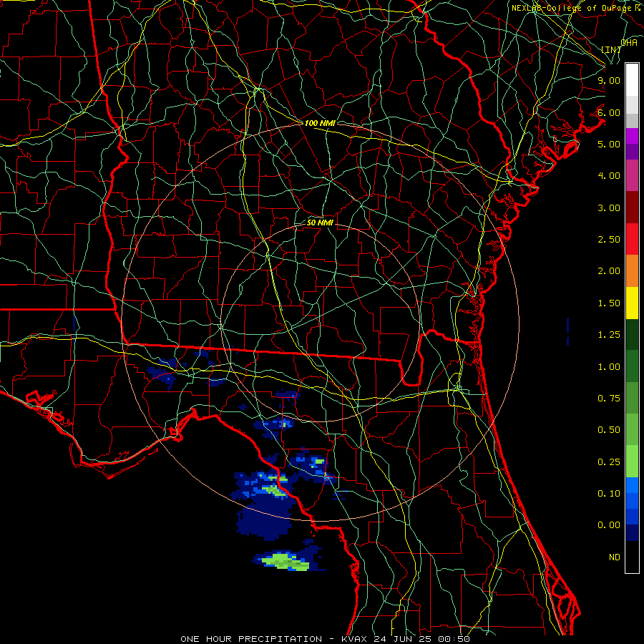Click the '50 NMI' range ring label
Image resolution: width=644 pixels, height=644 pixels.
click(x=320, y=223)
